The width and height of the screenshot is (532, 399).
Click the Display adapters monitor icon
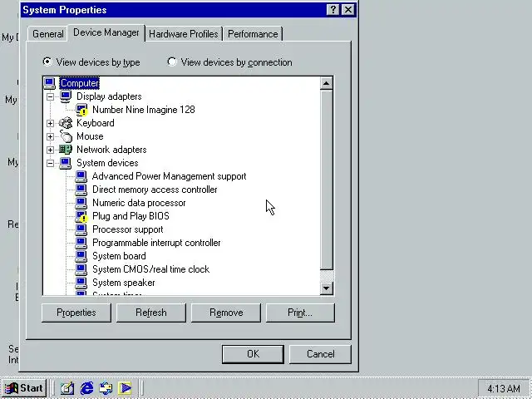point(66,96)
